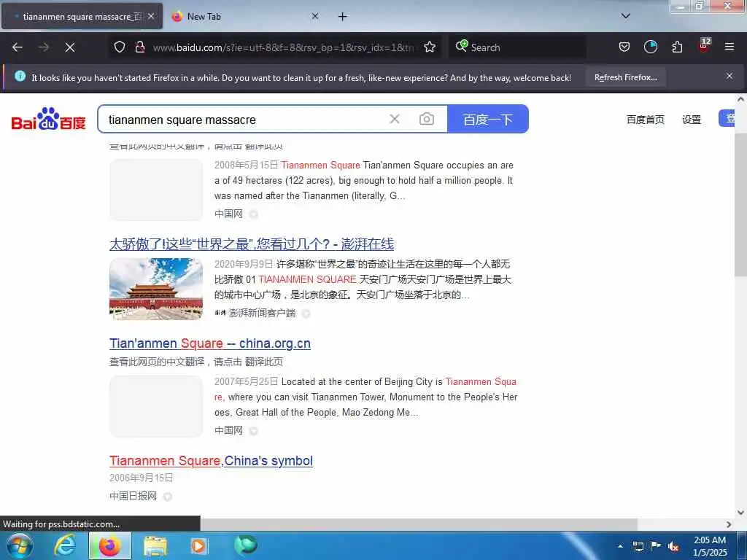Open Windows Explorer folder on taskbar
Image resolution: width=747 pixels, height=560 pixels.
155,546
